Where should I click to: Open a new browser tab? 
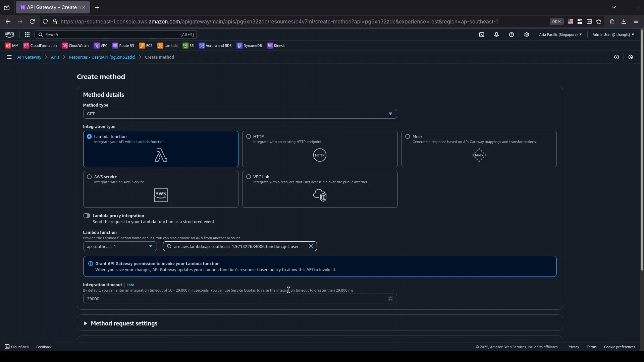pos(97,7)
